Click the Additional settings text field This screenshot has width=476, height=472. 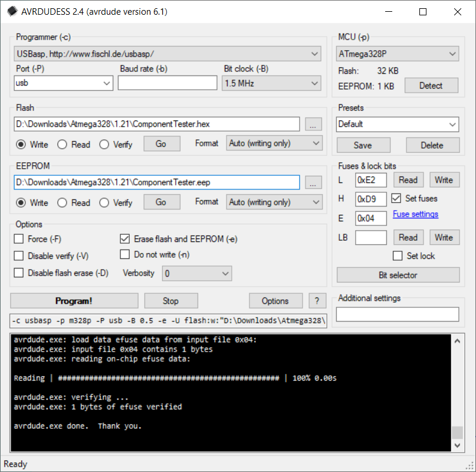coord(398,314)
